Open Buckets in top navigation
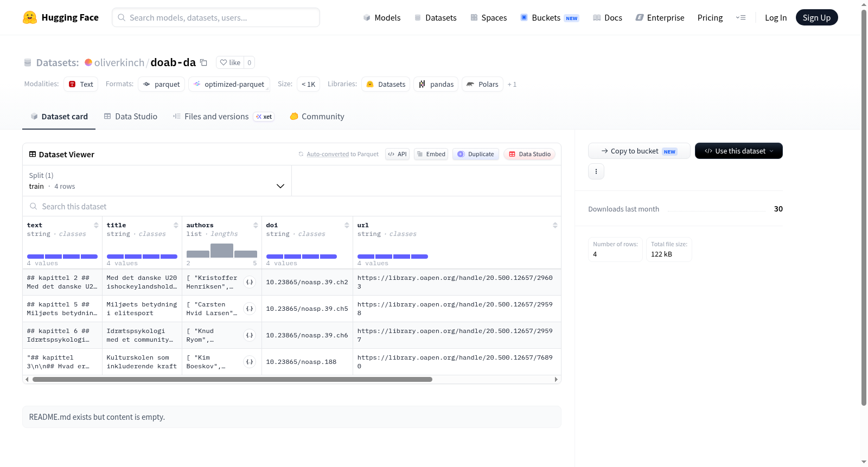This screenshot has height=467, width=868. tap(550, 18)
